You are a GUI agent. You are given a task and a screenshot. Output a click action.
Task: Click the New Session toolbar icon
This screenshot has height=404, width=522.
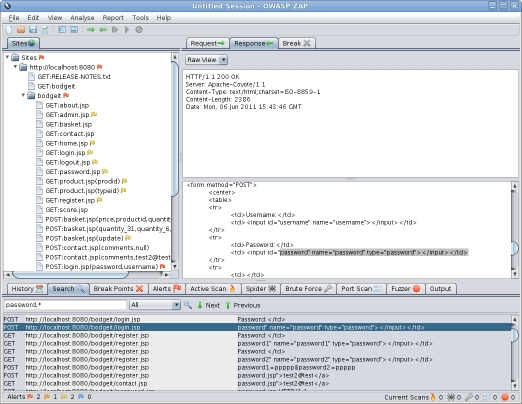tap(9, 30)
